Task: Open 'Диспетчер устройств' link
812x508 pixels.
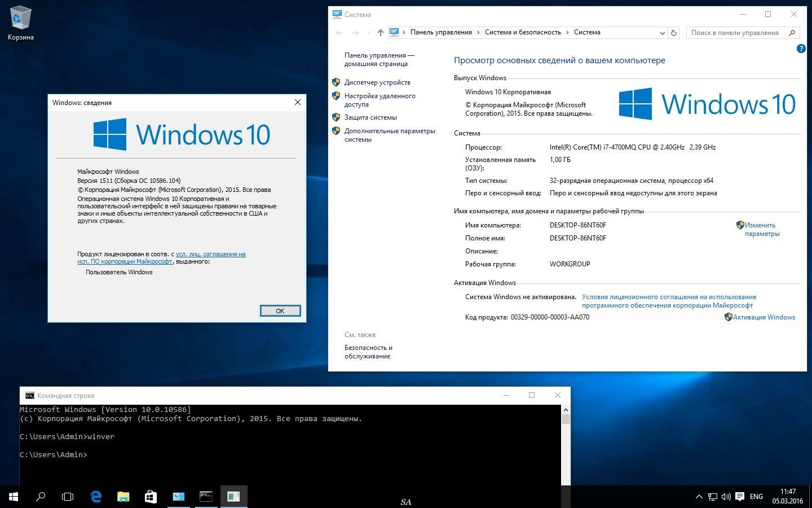Action: point(377,82)
